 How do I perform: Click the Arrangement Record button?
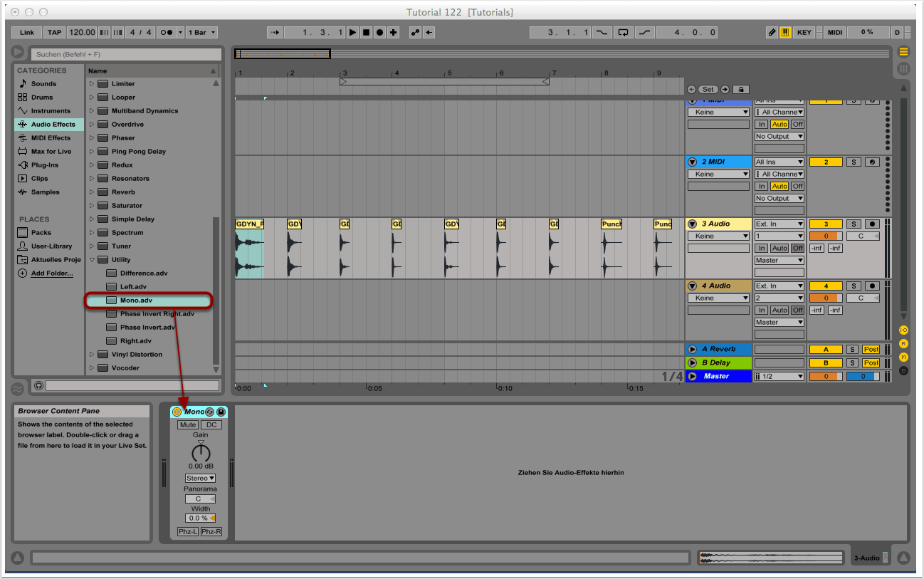coord(379,32)
